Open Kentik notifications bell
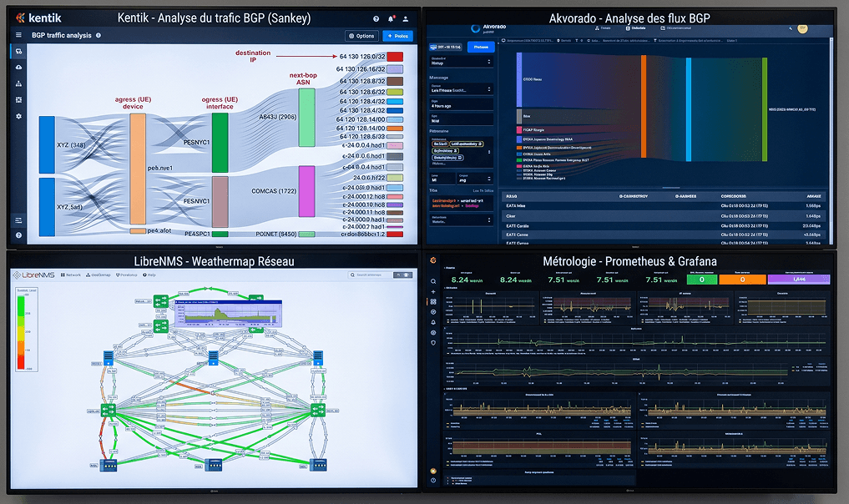This screenshot has width=849, height=504. 391,19
